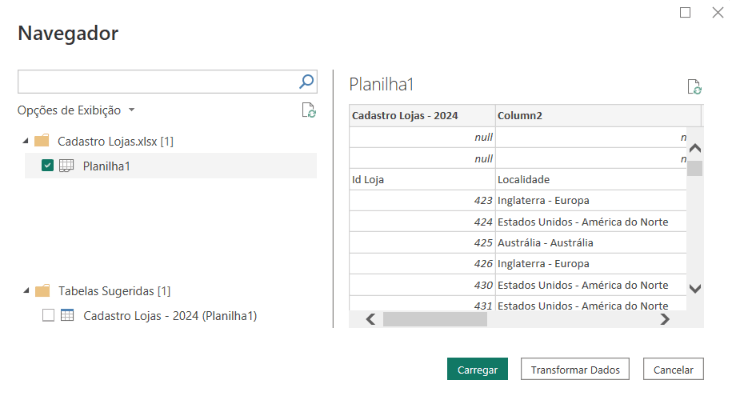This screenshot has width=730, height=393.
Task: Click the Planilha1 sheet icon
Action: click(x=67, y=165)
